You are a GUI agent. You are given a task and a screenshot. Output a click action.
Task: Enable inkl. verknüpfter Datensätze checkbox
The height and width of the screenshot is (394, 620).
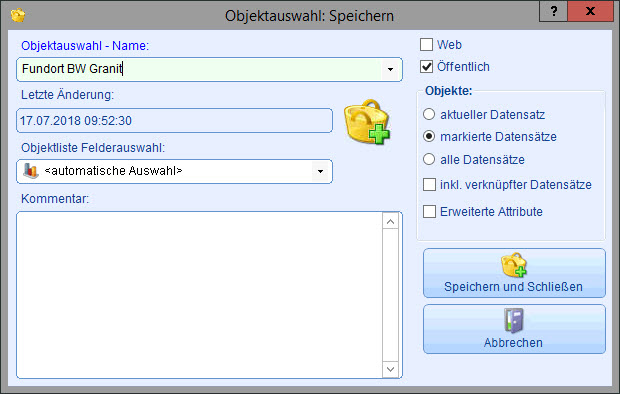point(429,184)
